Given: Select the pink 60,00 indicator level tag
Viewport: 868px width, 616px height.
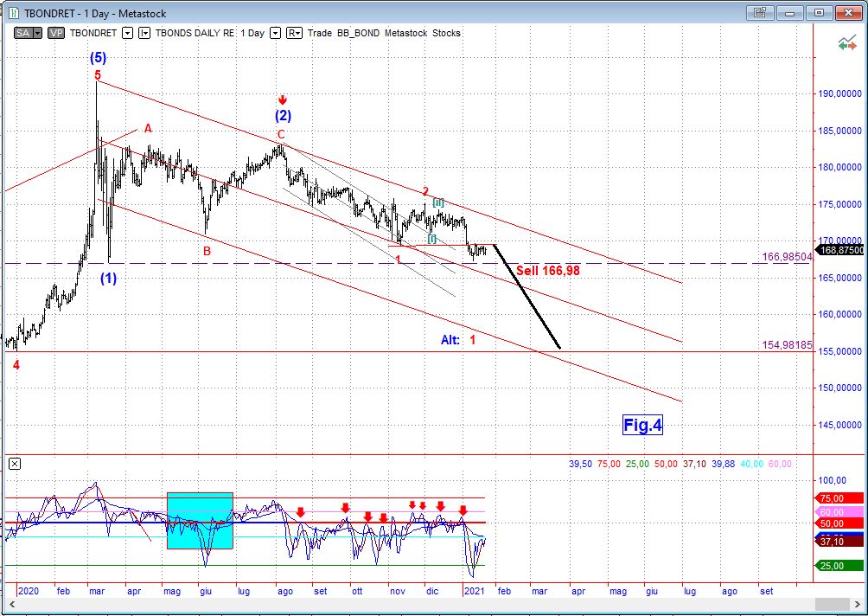Looking at the screenshot, I should 841,512.
